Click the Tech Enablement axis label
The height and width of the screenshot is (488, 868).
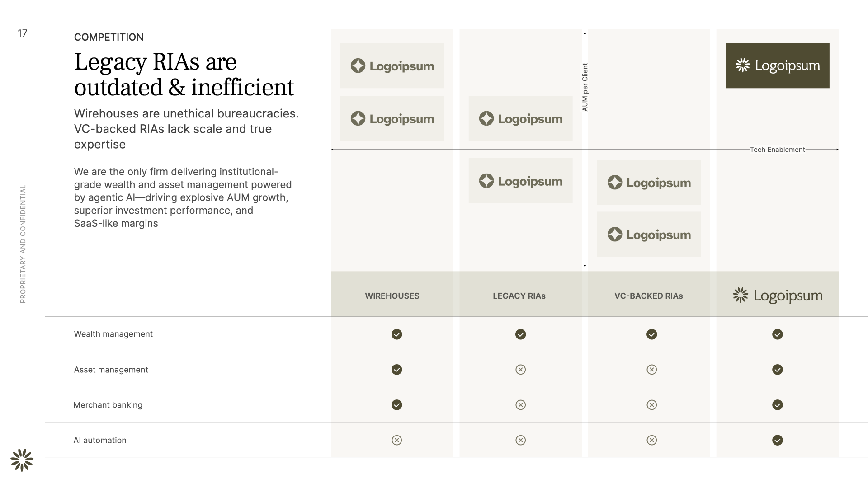777,150
